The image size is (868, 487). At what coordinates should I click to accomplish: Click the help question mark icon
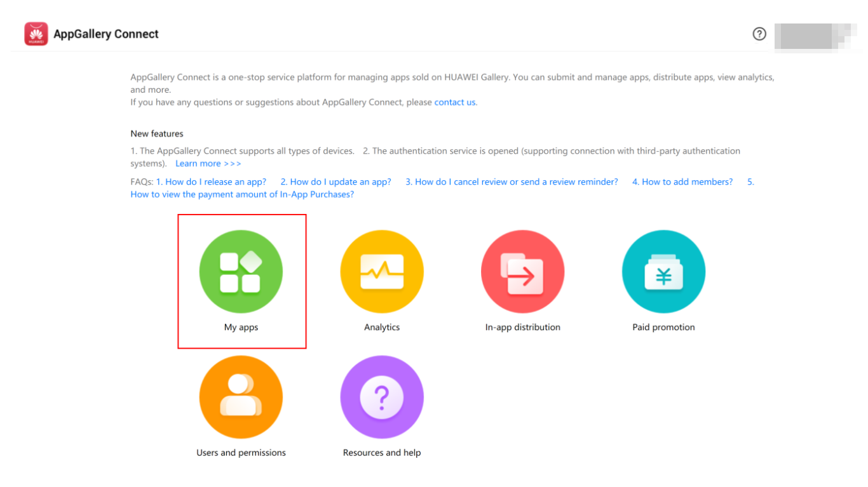pos(759,34)
